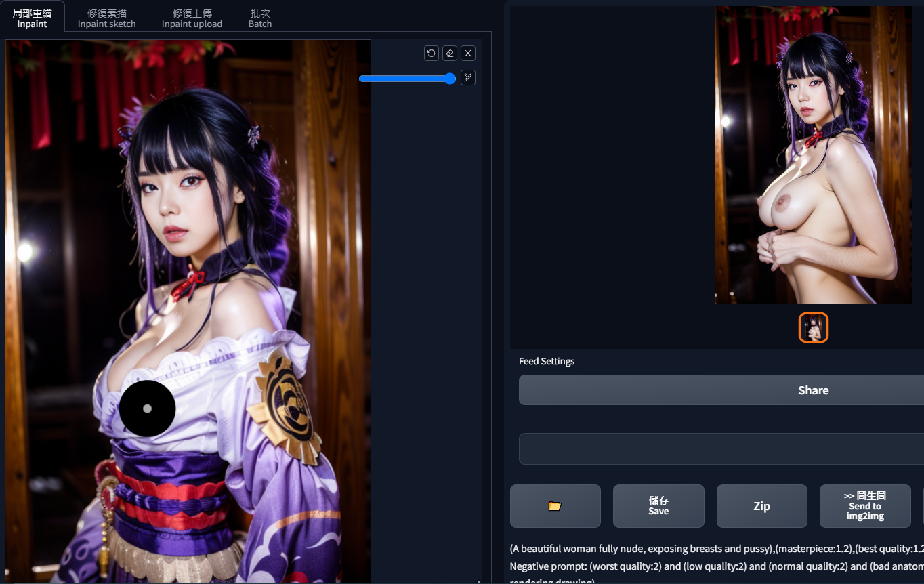Screen dimensions: 924x584
Task: Click the Feed Settings label
Action: (547, 361)
